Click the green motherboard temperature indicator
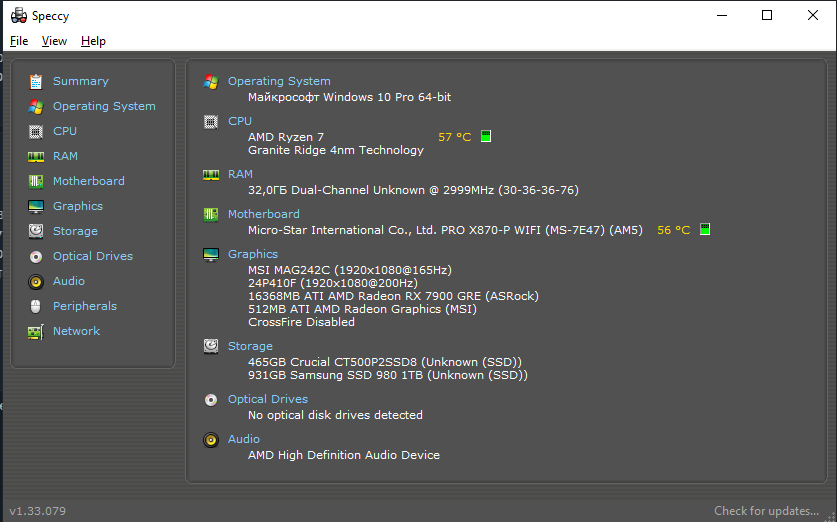The height and width of the screenshot is (522, 837). coord(705,230)
